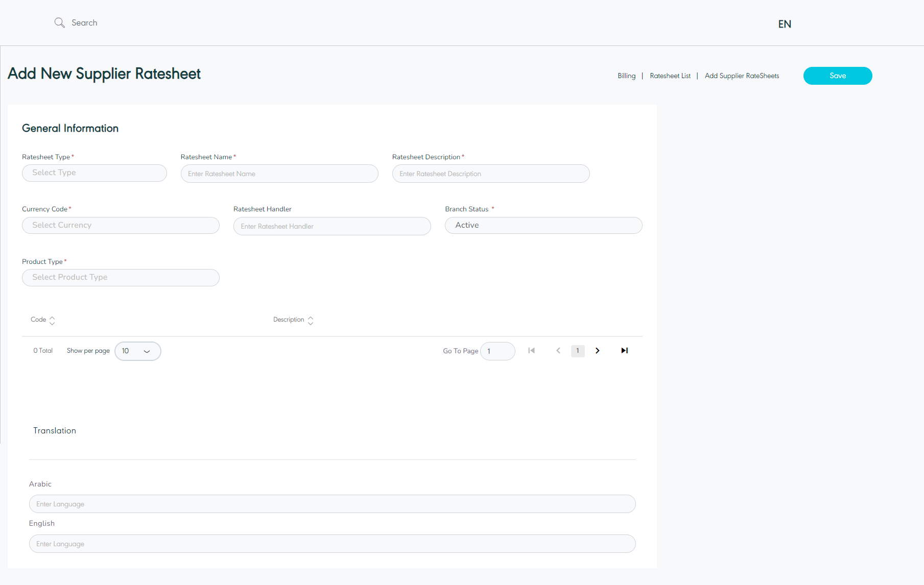Select page 1 in pagination
Screen dimensions: 924x585
pos(578,351)
